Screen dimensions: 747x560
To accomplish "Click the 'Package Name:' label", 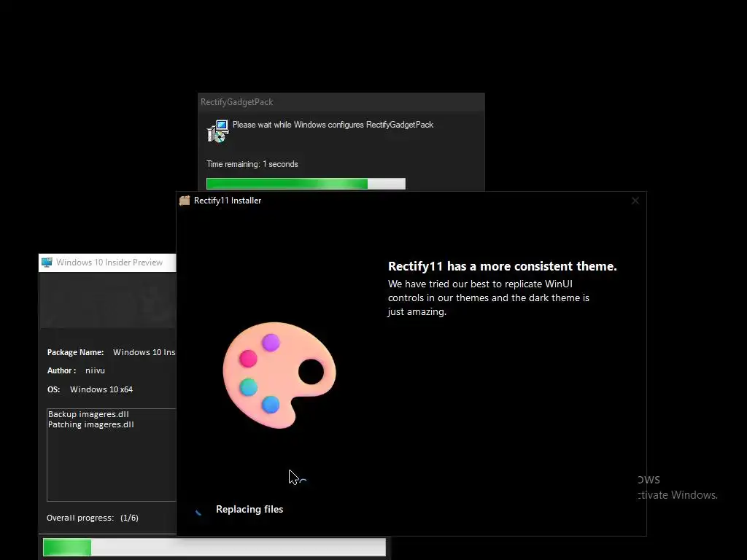I will point(75,352).
